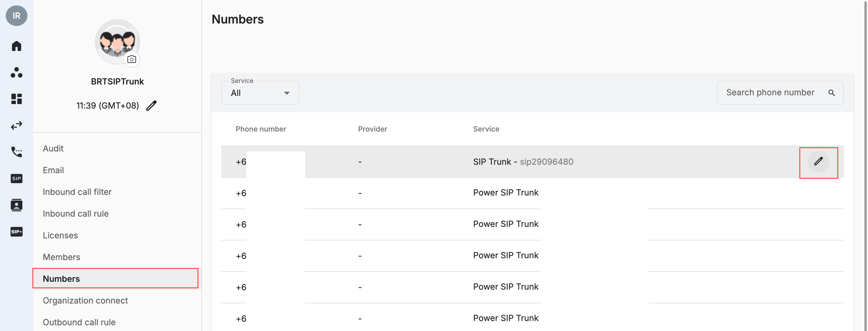The width and height of the screenshot is (868, 331).
Task: Open the call routing arrows icon
Action: tap(17, 125)
